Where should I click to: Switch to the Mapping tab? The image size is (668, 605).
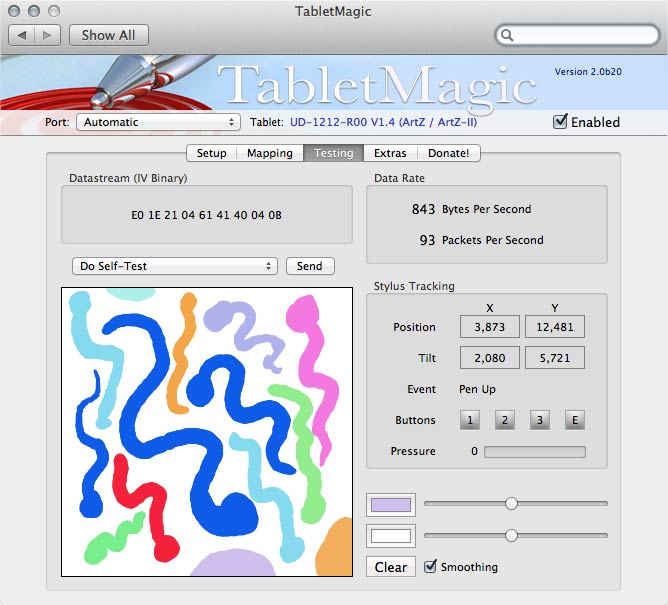(x=270, y=153)
